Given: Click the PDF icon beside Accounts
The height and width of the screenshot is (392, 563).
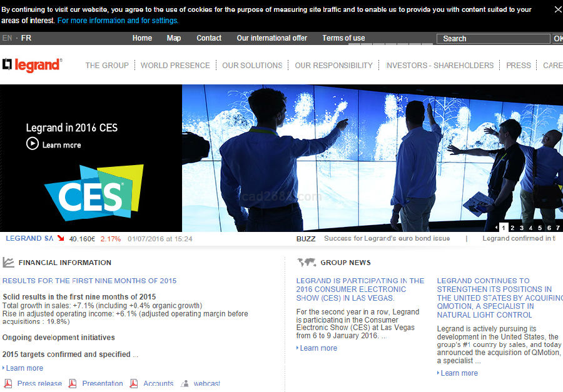Looking at the screenshot, I should 134,383.
